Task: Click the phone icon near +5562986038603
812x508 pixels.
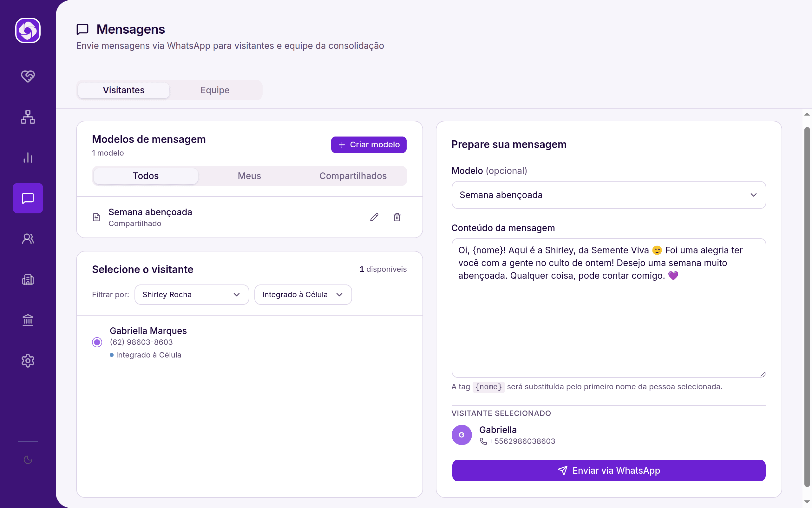Action: pyautogui.click(x=483, y=441)
